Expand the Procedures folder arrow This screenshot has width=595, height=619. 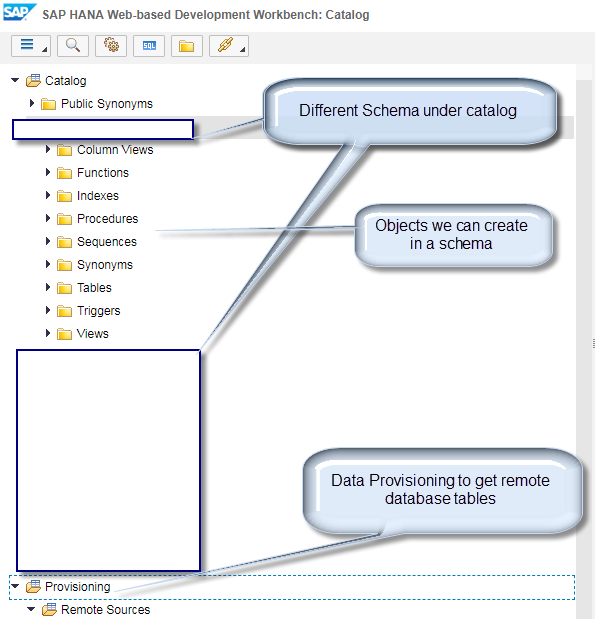coord(48,218)
